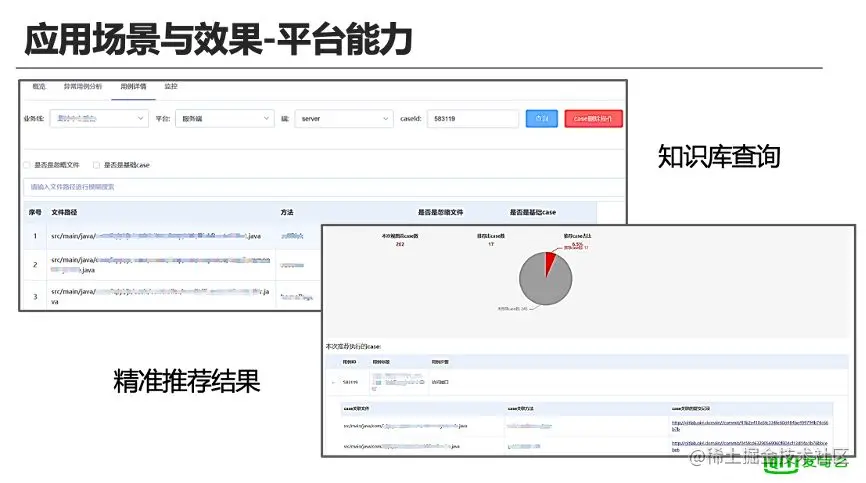Open the second commit link
This screenshot has height=483, width=866.
tap(749, 446)
